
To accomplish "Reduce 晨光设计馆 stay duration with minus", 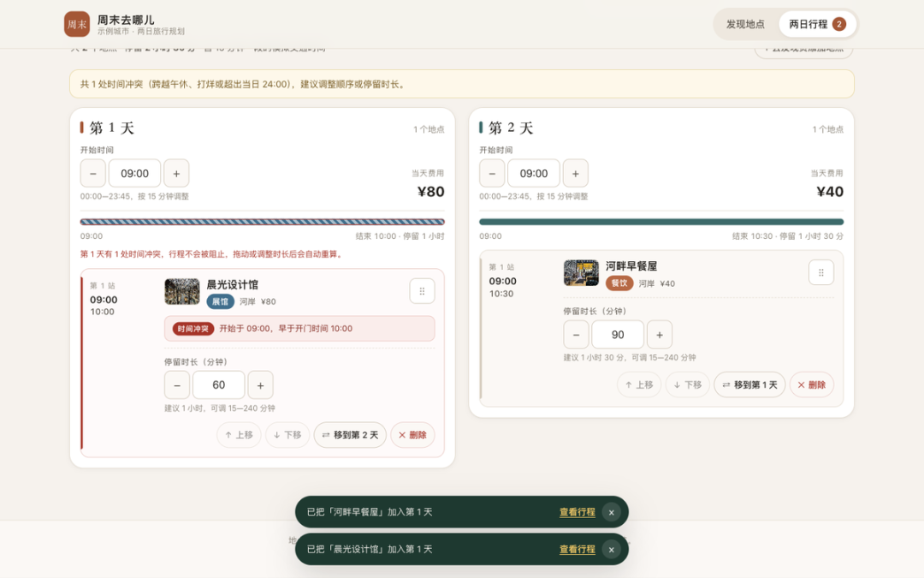I will click(177, 385).
